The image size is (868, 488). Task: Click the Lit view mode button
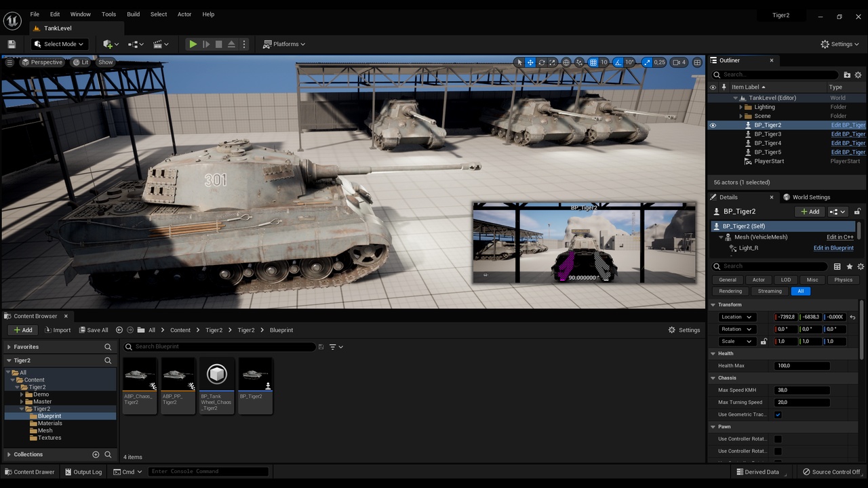coord(81,62)
